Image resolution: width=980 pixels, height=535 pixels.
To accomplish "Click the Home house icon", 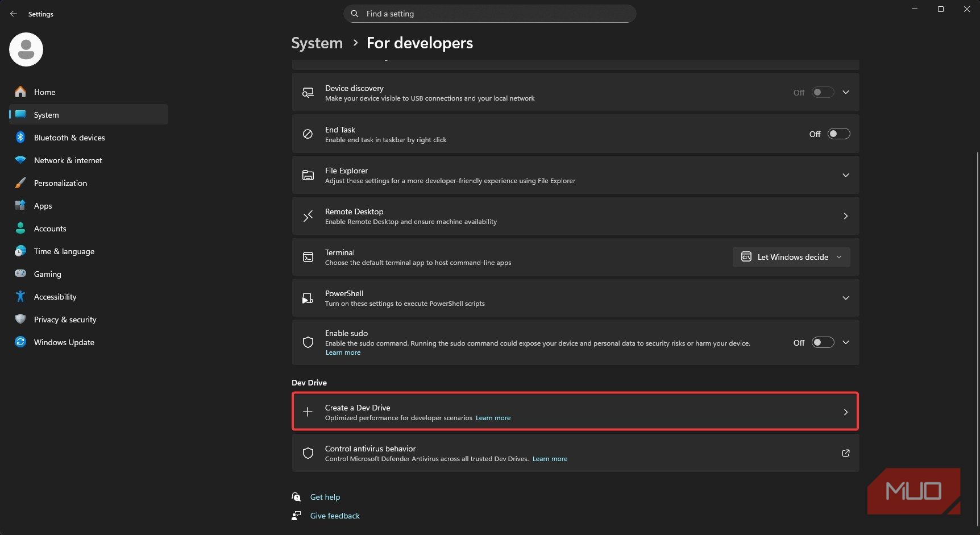I will coord(20,92).
